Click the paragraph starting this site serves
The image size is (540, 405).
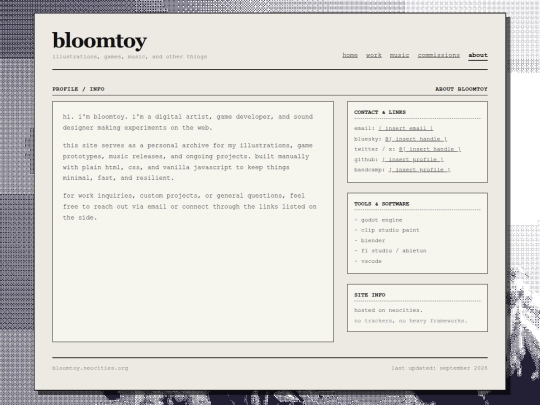[x=188, y=162]
